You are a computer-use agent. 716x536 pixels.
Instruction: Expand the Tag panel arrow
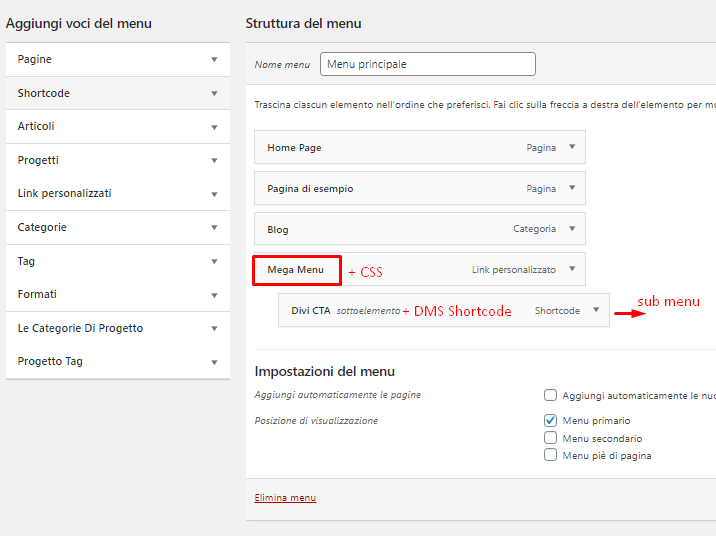[214, 261]
